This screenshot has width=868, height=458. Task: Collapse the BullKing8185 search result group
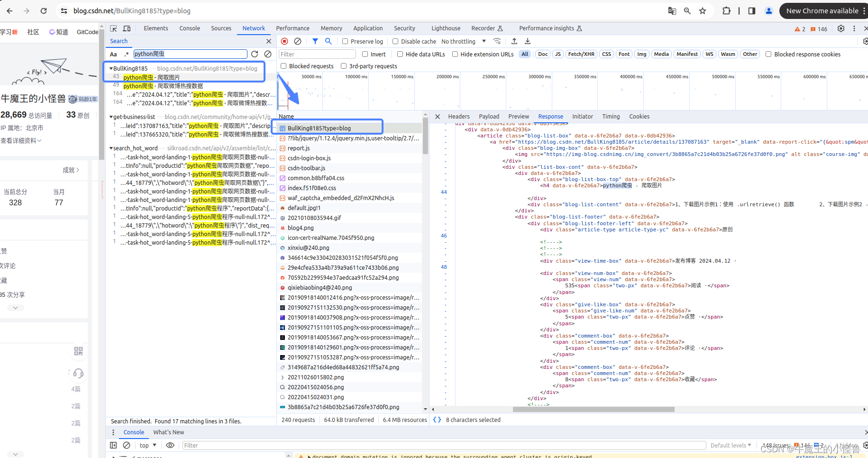click(111, 68)
